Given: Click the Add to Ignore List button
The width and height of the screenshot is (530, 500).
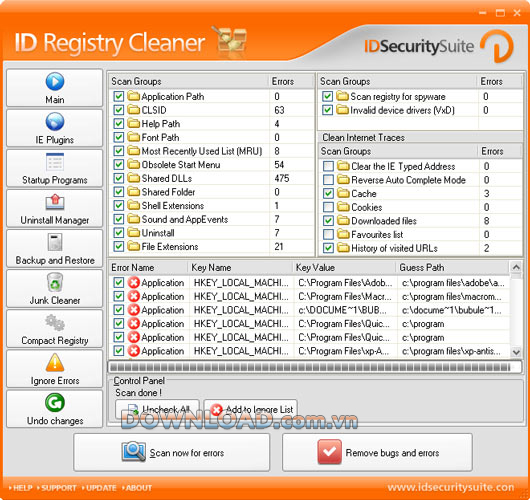Looking at the screenshot, I should (x=250, y=409).
